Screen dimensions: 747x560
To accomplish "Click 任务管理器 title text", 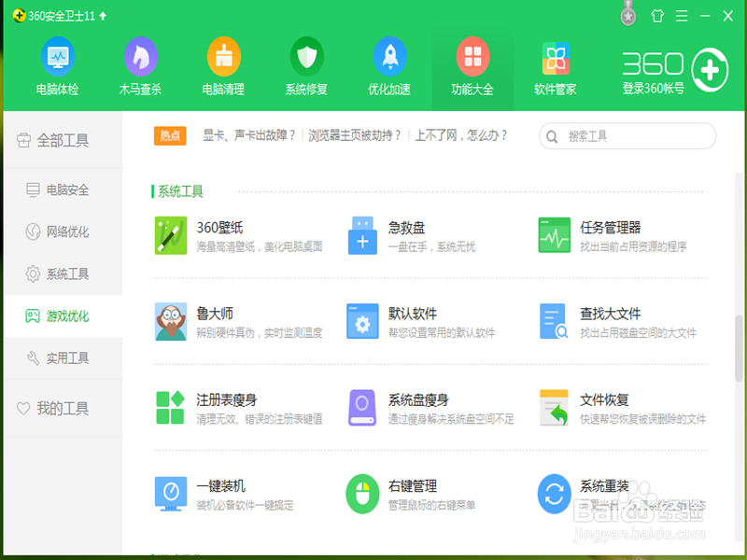I will pos(611,228).
